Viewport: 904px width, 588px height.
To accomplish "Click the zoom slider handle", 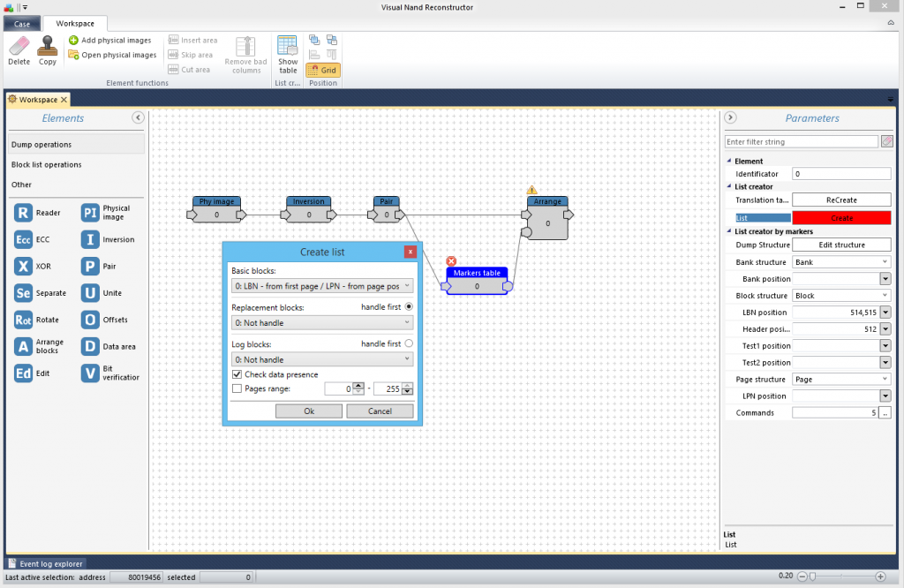I will tap(812, 577).
